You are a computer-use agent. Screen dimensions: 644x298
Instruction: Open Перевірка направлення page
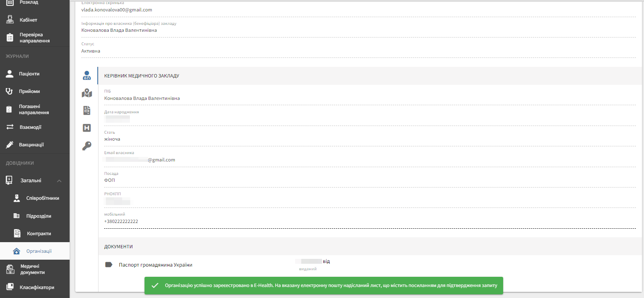point(35,38)
